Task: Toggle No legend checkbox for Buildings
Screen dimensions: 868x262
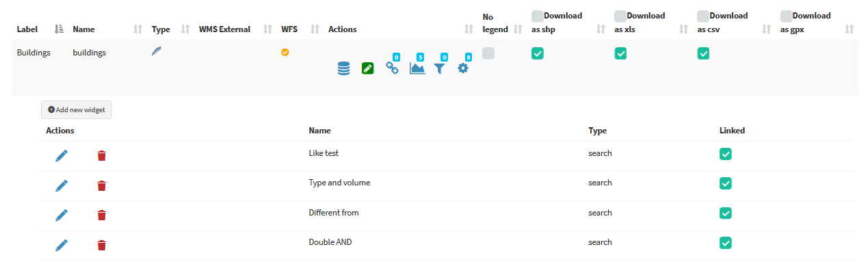Action: (488, 53)
